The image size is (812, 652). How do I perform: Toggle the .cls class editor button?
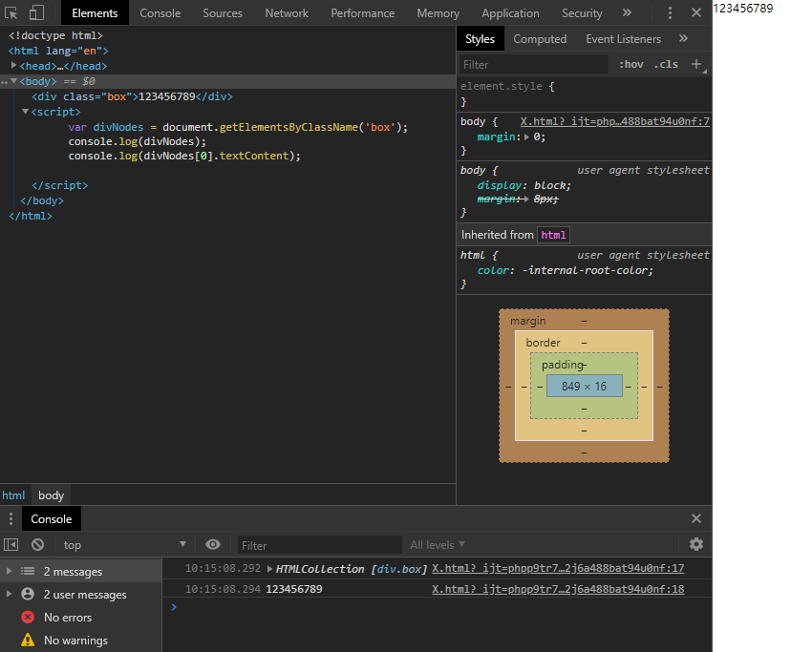click(666, 64)
